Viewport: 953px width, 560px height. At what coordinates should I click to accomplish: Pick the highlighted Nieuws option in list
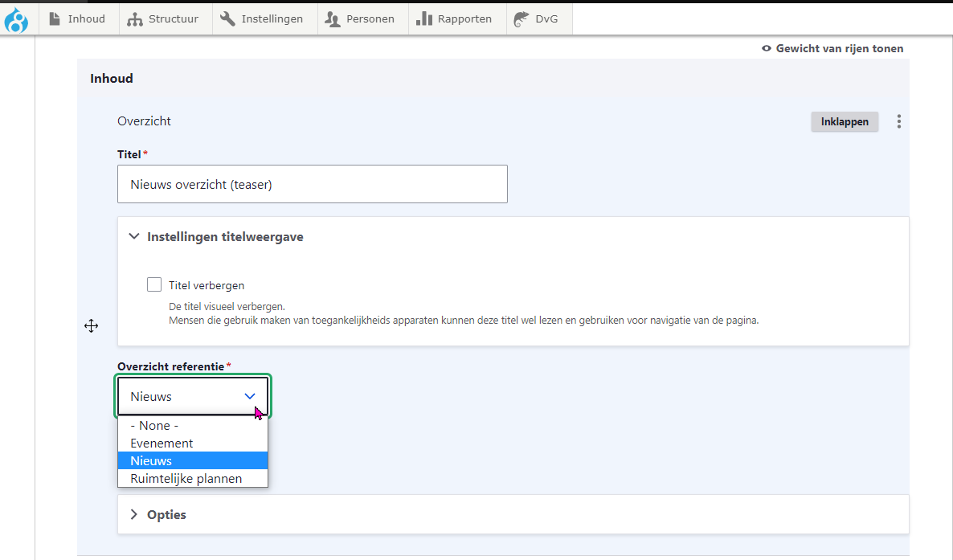(151, 461)
